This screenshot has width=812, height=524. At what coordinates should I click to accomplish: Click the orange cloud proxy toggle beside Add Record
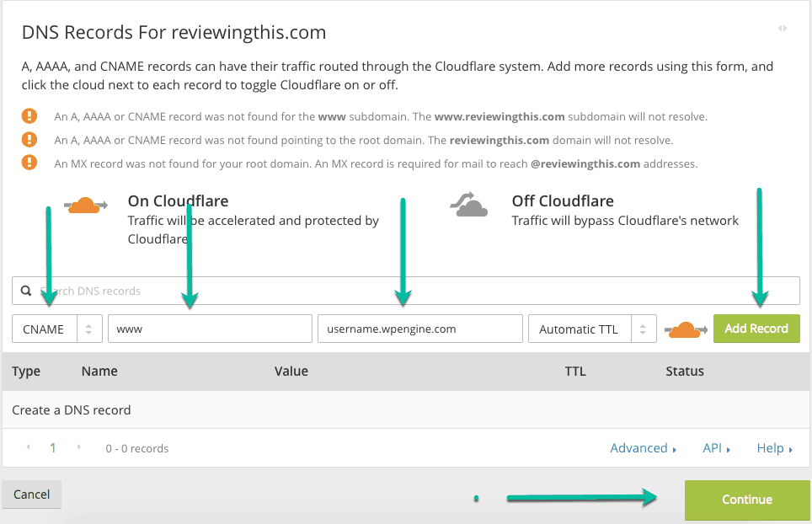pos(686,329)
